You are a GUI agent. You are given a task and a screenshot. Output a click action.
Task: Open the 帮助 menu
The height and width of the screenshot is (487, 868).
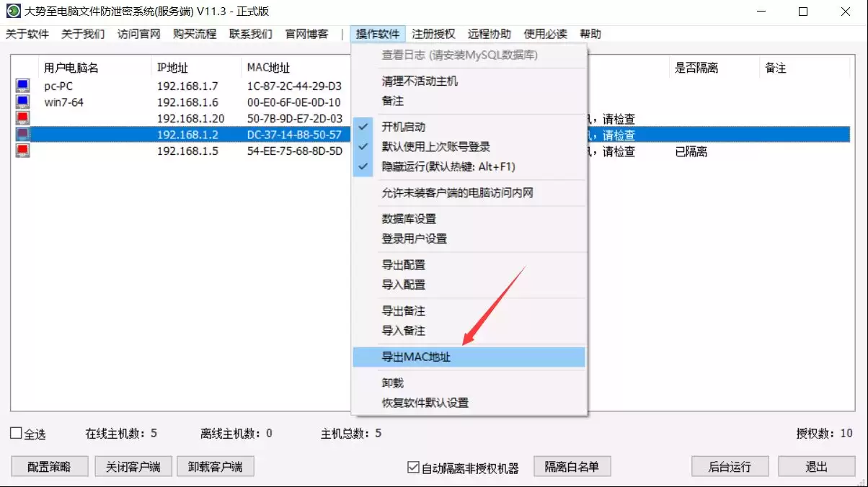pos(590,34)
